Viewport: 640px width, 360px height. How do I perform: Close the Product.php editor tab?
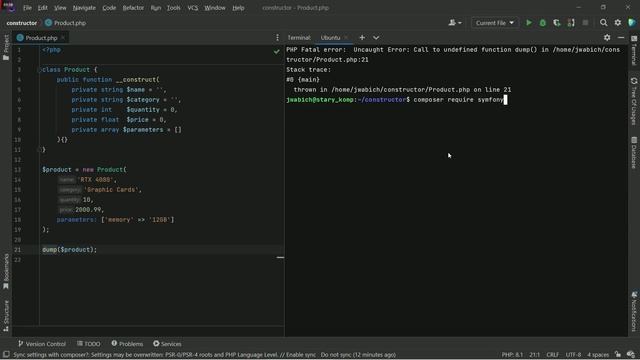63,38
